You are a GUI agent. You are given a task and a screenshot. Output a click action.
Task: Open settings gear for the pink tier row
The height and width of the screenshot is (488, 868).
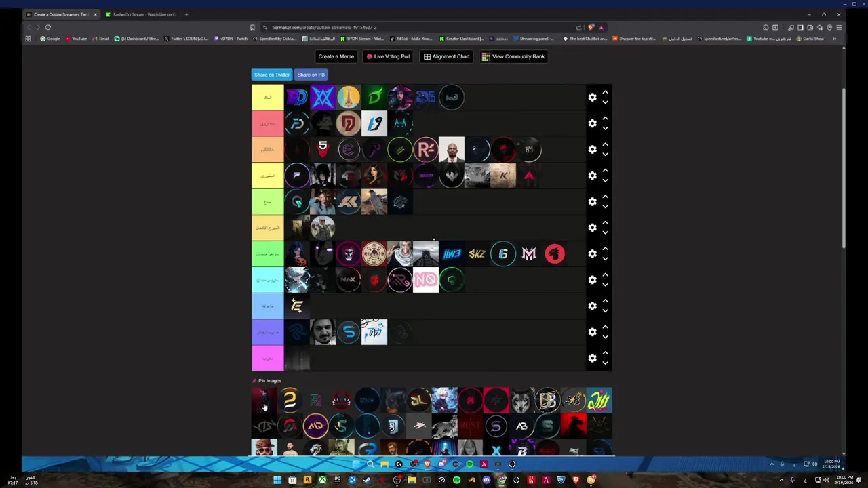(592, 123)
